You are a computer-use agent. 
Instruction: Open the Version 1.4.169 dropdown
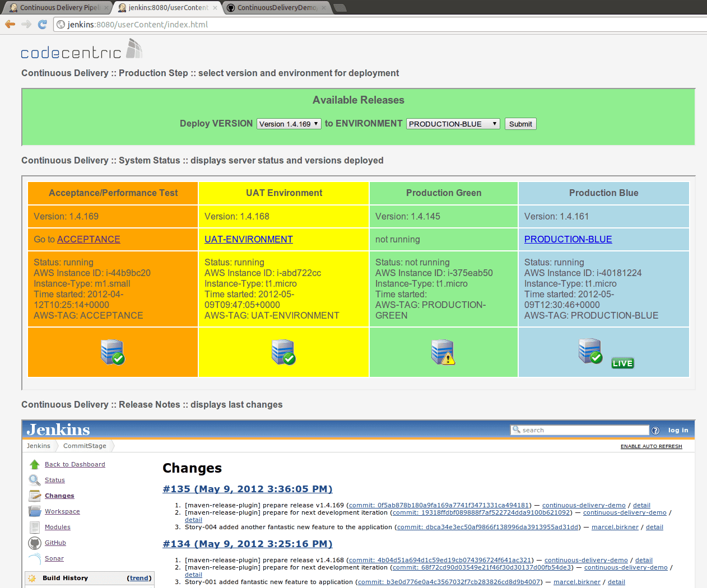click(289, 124)
